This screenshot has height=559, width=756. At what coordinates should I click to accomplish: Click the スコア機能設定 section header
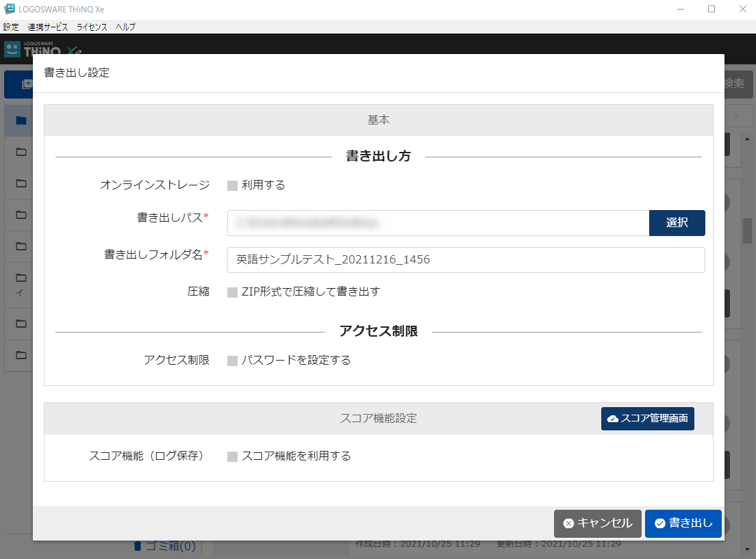click(x=378, y=418)
